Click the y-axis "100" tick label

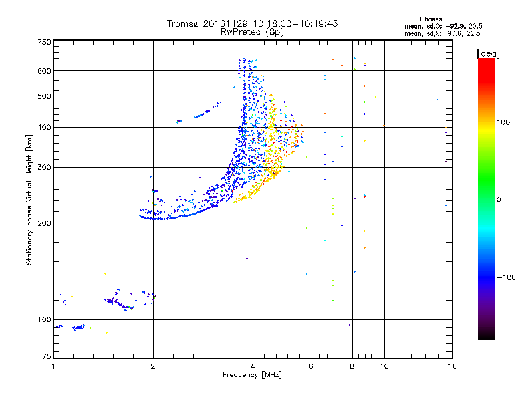pos(44,320)
